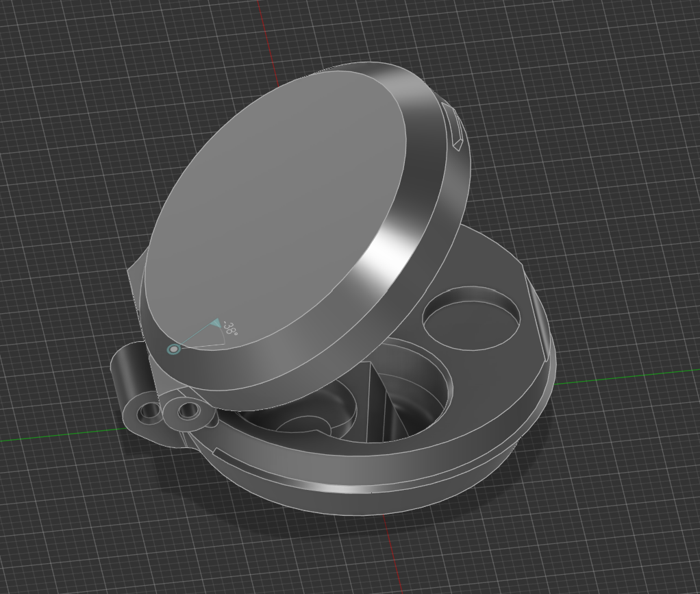The height and width of the screenshot is (594, 700).
Task: Select the teal rotation arrow handle
Action: [x=216, y=323]
